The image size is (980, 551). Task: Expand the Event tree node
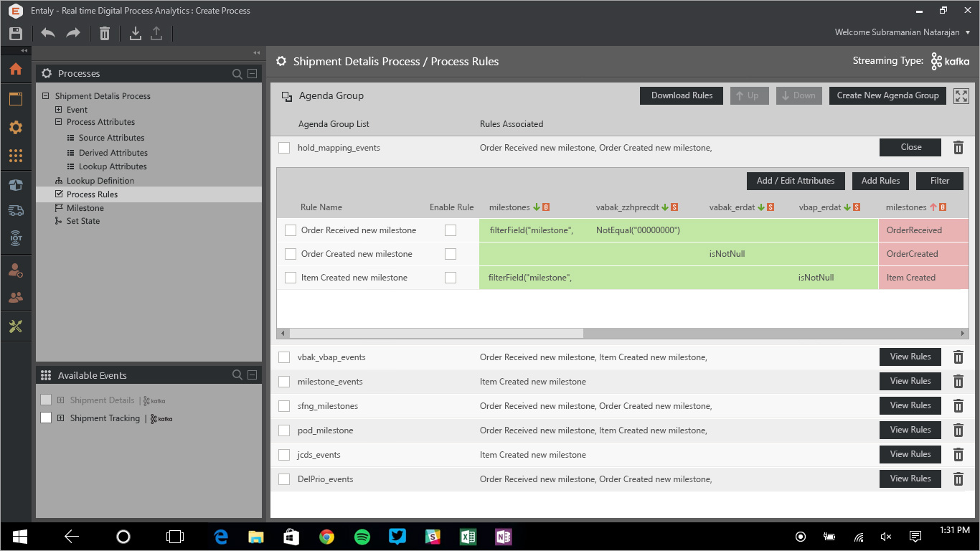[59, 110]
